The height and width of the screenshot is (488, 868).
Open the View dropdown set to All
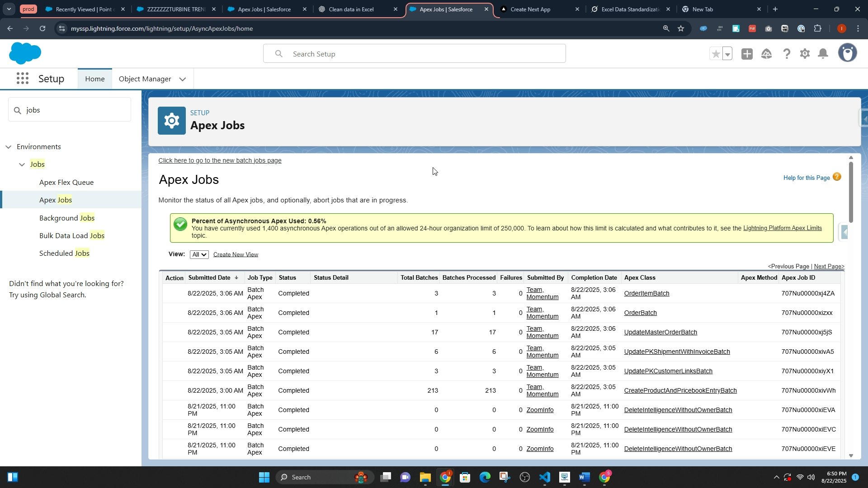[x=199, y=255]
